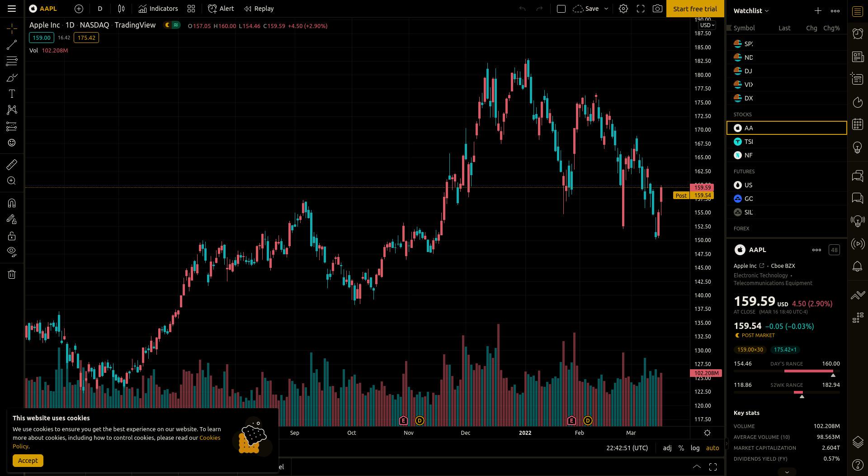Toggle adj price adjustment
868x476 pixels.
click(667, 448)
